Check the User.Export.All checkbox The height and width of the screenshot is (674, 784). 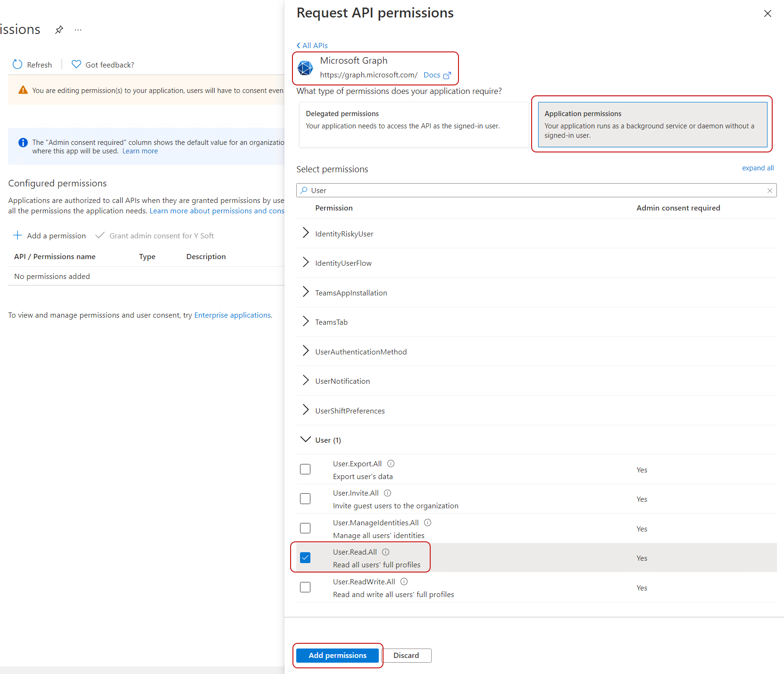pyautogui.click(x=305, y=469)
